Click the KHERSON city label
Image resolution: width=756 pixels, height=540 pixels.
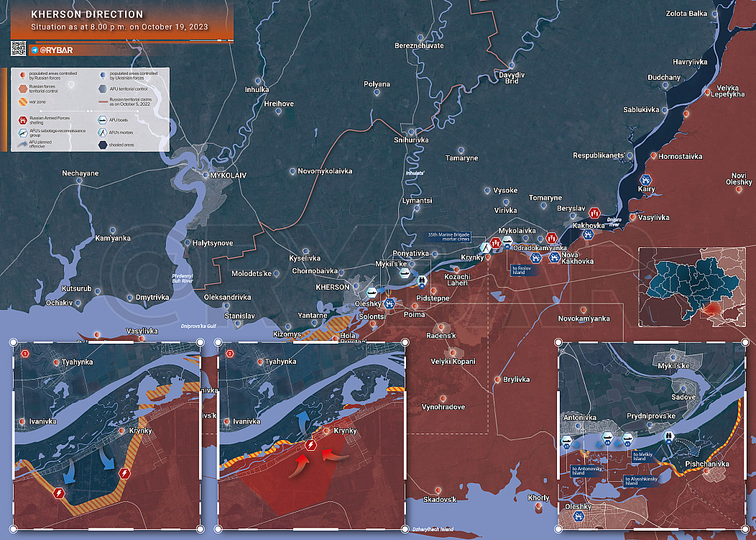333,287
